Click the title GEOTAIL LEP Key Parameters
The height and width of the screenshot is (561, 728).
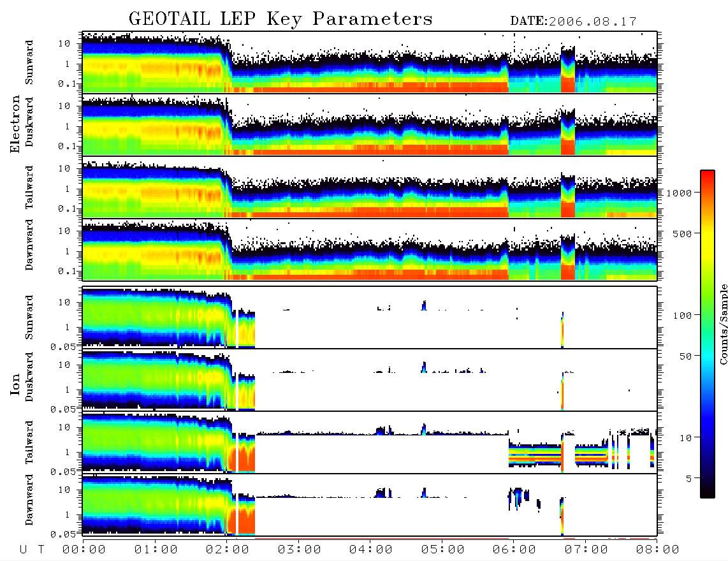[280, 18]
